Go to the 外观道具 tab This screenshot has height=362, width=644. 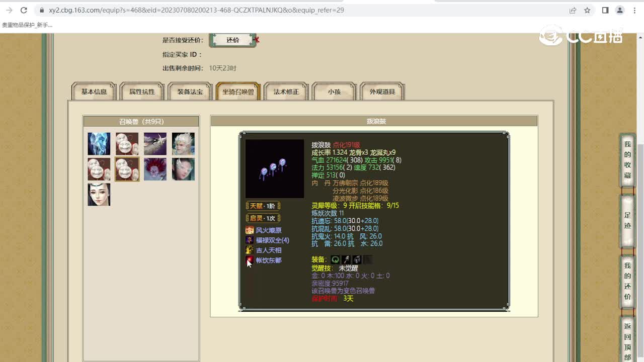click(x=382, y=92)
